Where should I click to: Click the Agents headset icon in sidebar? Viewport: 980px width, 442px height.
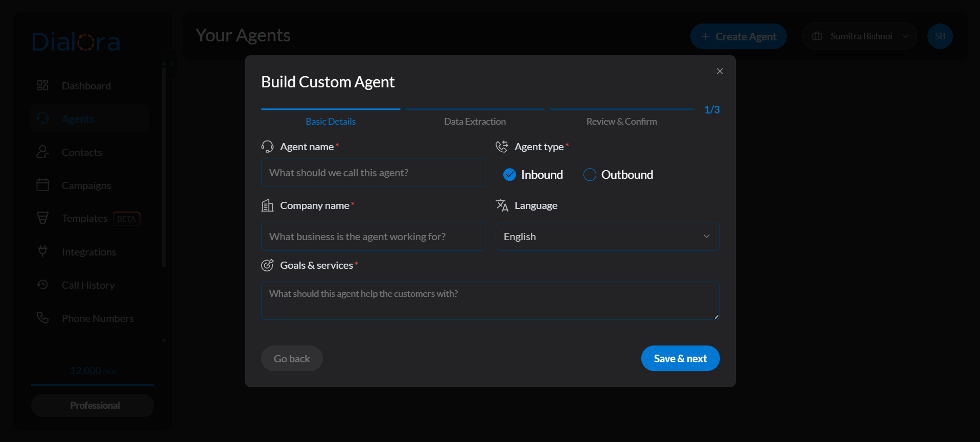(43, 119)
